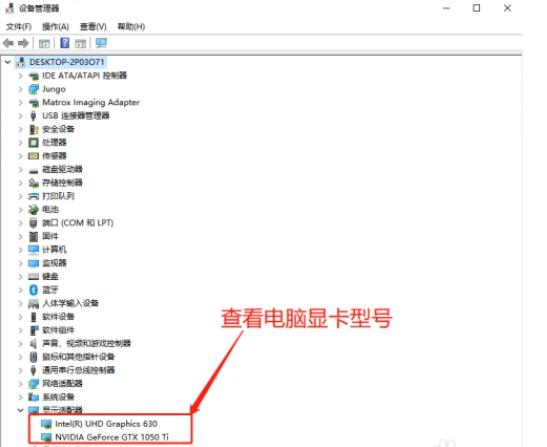Image resolution: width=547 pixels, height=447 pixels.
Task: Select NVIDIA GeForce GTX 1050 Ti
Action: (112, 437)
